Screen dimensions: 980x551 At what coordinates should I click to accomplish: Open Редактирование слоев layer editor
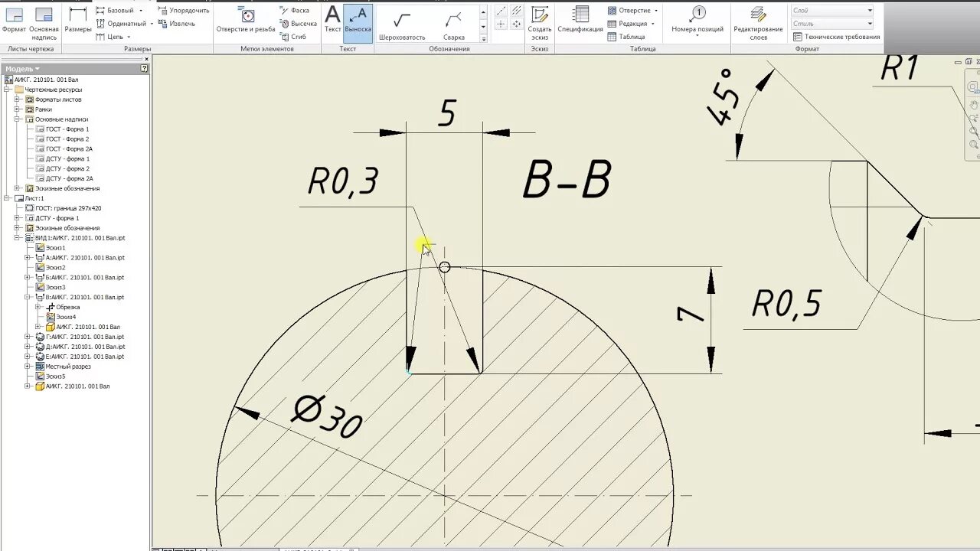coord(758,23)
